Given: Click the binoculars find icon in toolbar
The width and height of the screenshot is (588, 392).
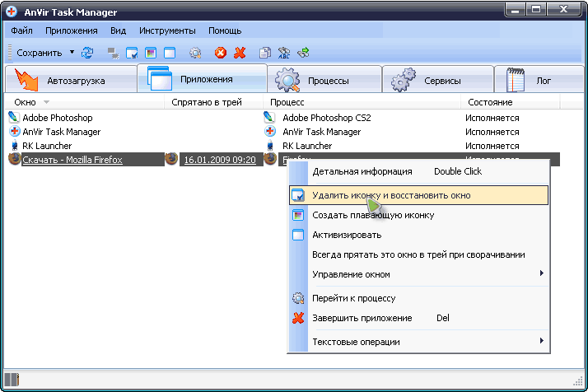Looking at the screenshot, I should [284, 53].
